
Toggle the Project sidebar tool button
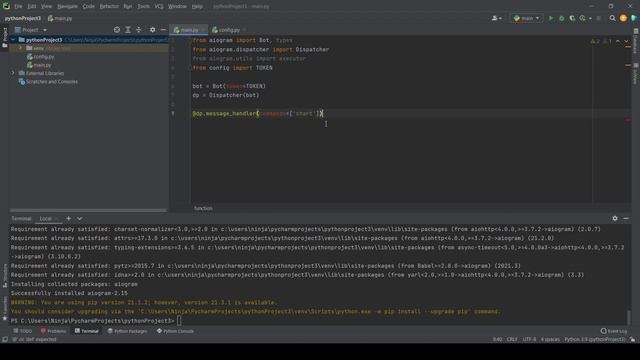click(4, 38)
